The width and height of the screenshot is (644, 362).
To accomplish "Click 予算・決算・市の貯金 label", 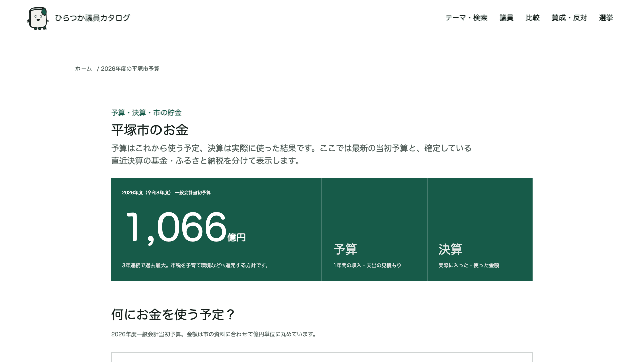I will click(x=146, y=113).
